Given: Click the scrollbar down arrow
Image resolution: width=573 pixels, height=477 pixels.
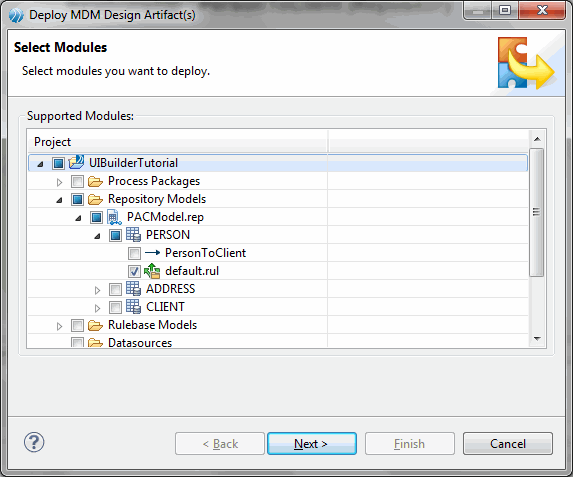Looking at the screenshot, I should (x=537, y=338).
